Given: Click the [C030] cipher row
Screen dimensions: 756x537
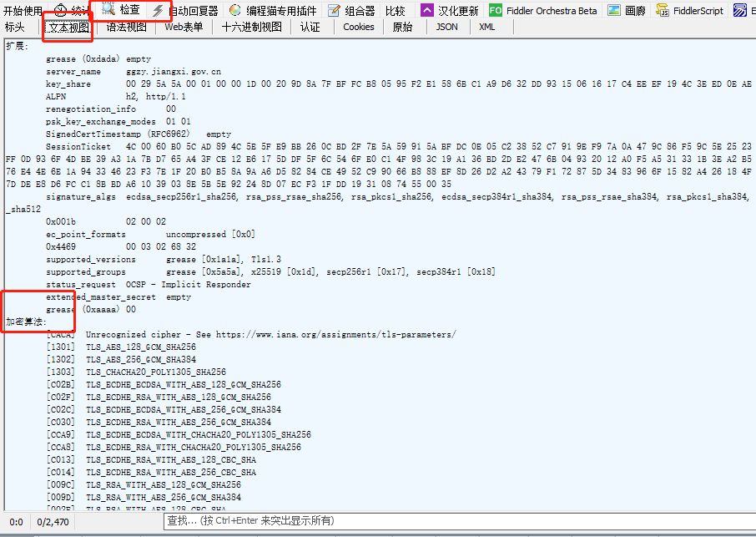Looking at the screenshot, I should (x=159, y=423).
